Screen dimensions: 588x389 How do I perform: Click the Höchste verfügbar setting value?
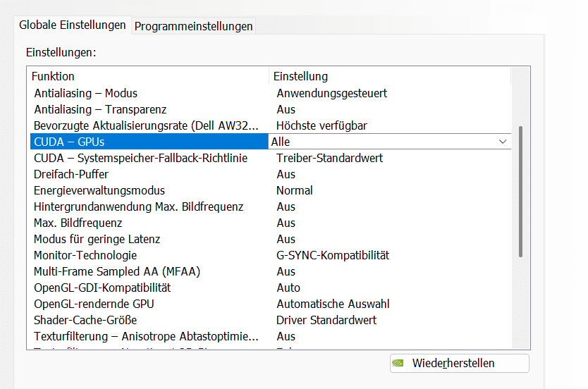click(321, 125)
